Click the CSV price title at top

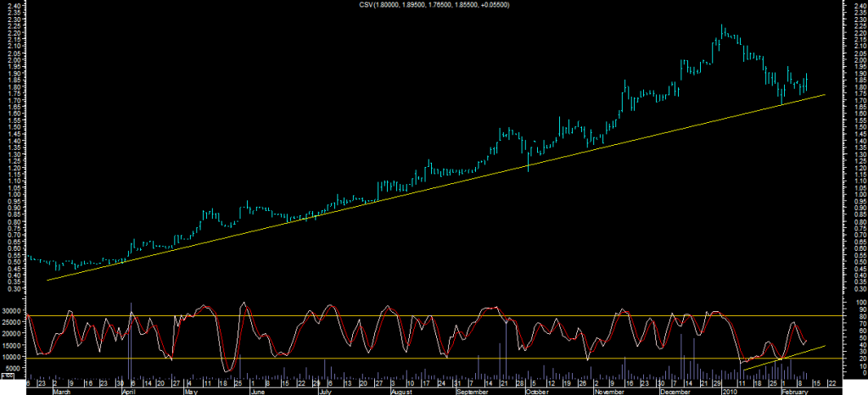434,5
